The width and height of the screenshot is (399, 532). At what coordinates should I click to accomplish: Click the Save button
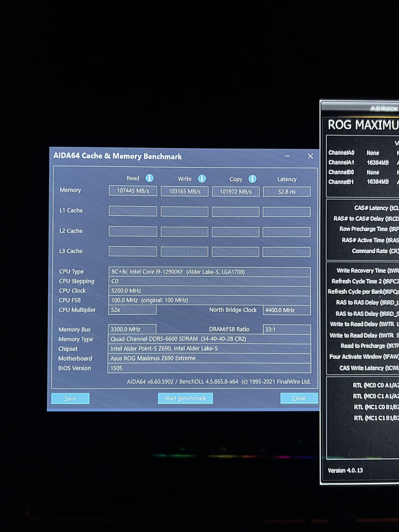pos(70,398)
